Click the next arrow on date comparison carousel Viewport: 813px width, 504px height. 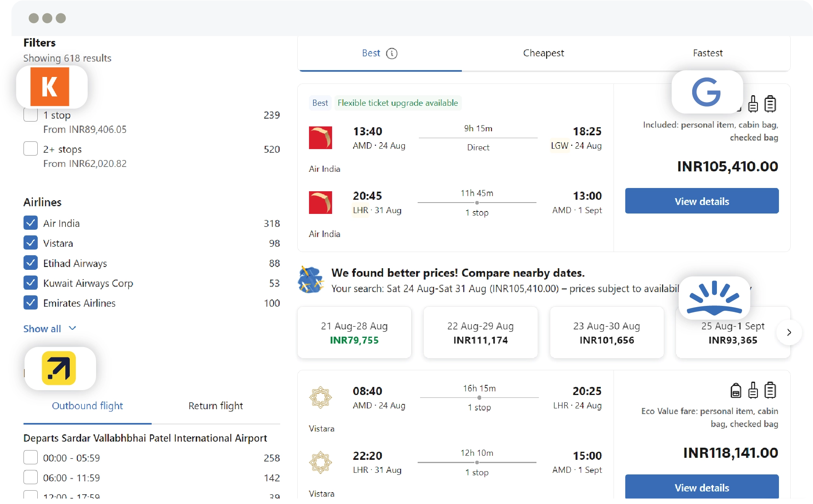789,332
